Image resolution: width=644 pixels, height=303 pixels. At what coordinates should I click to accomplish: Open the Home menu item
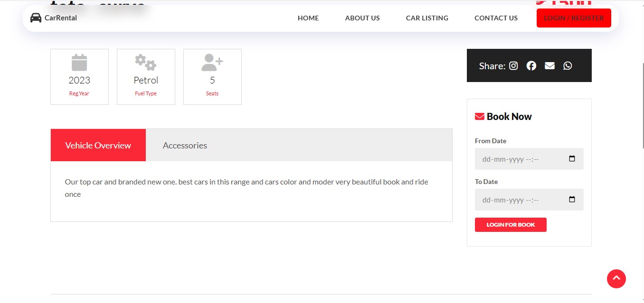click(308, 18)
